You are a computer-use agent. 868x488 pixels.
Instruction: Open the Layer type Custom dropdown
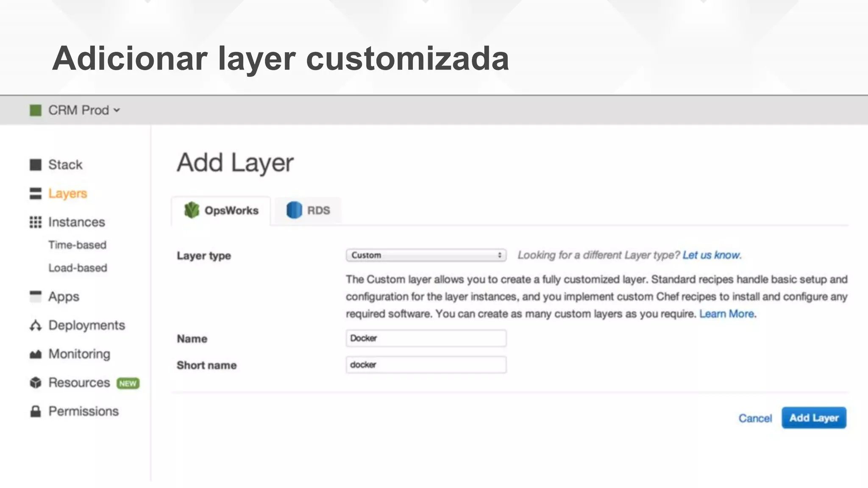pyautogui.click(x=426, y=255)
